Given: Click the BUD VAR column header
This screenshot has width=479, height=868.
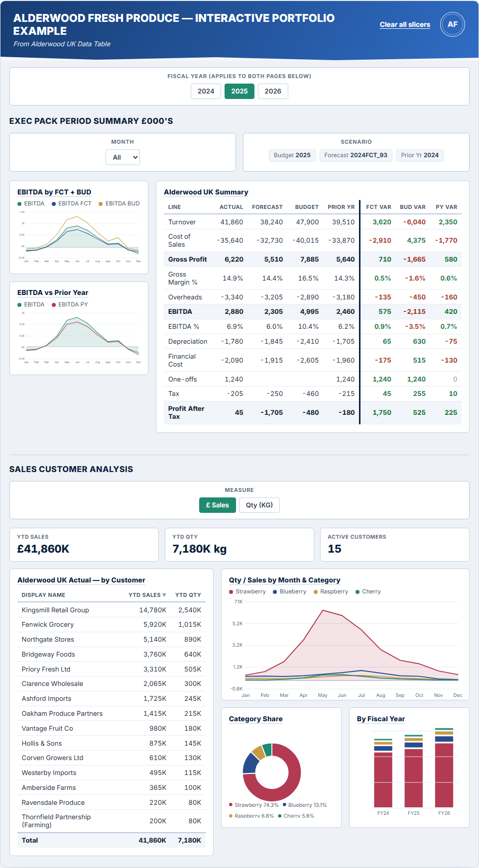Looking at the screenshot, I should tap(412, 207).
